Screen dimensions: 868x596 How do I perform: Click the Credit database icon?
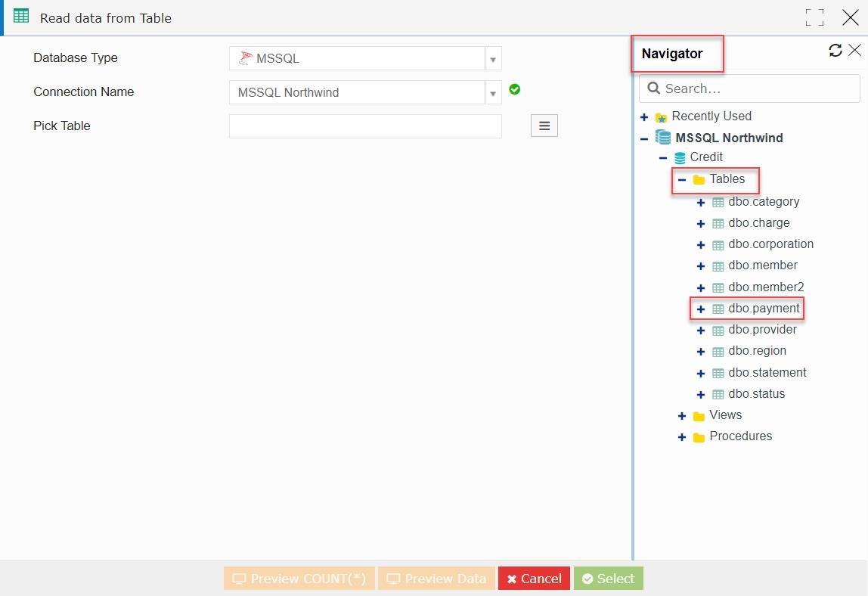(x=680, y=158)
